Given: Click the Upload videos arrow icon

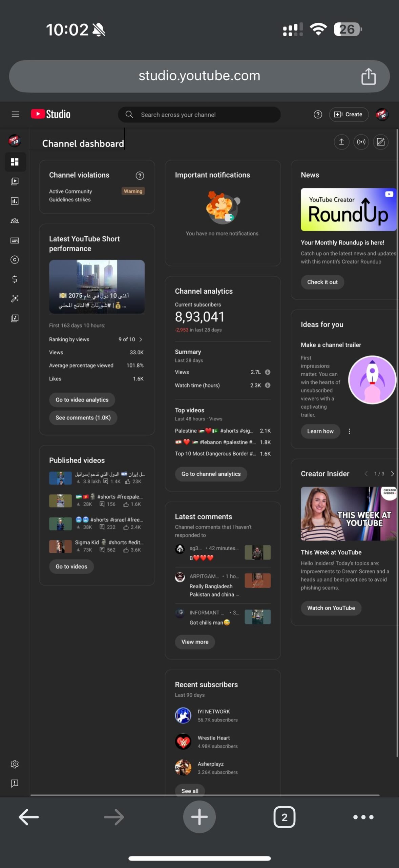Looking at the screenshot, I should [x=341, y=142].
